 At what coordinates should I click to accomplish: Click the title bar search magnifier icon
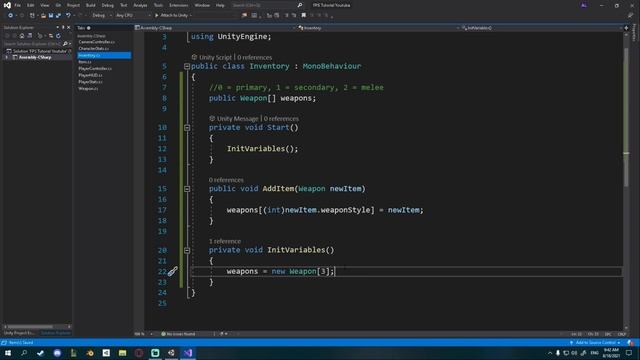pyautogui.click(x=300, y=5)
